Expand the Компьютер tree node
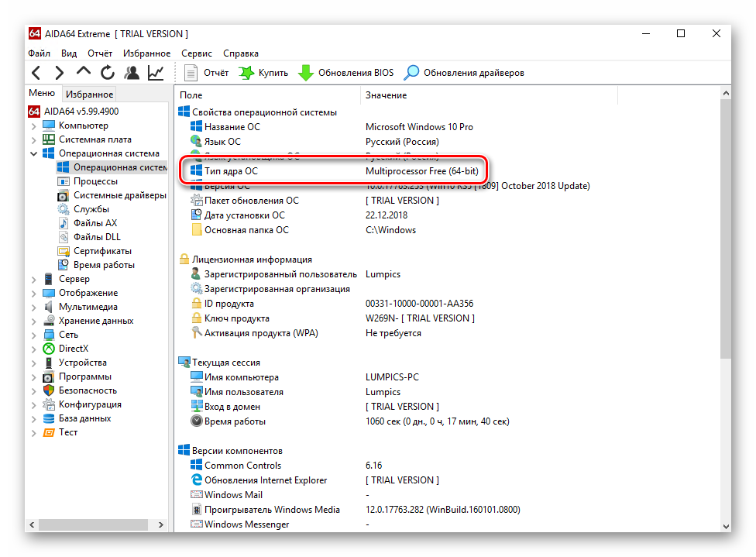Viewport: 756px width, 557px height. click(x=34, y=125)
